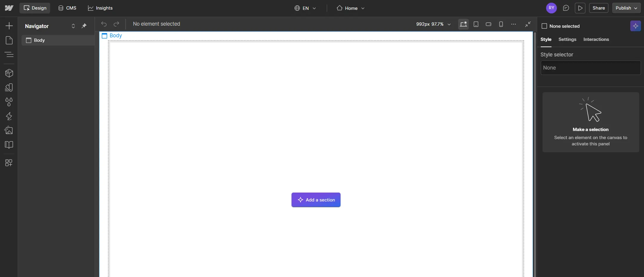Open more canvas options ellipsis
Image resolution: width=644 pixels, height=277 pixels.
click(514, 24)
